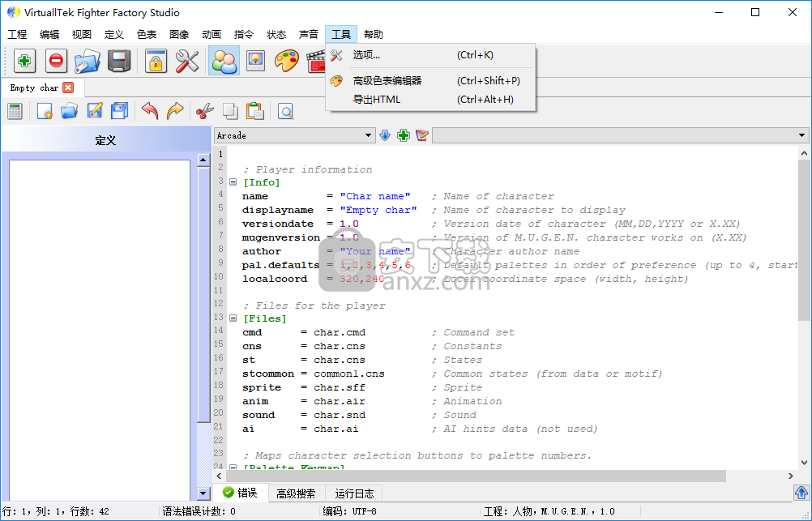812x521 pixels.
Task: Click the common1.cns value on line 17
Action: [349, 374]
